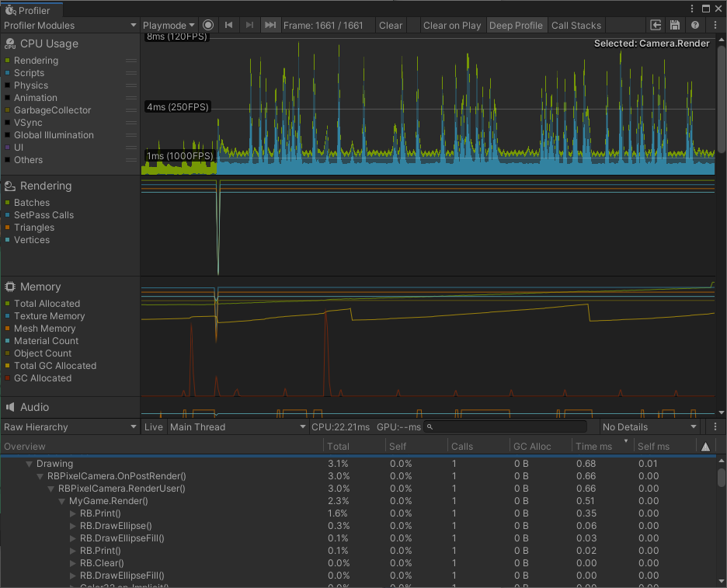This screenshot has width=727, height=588.
Task: Open the Raw Hierarchy view dropdown
Action: 70,426
